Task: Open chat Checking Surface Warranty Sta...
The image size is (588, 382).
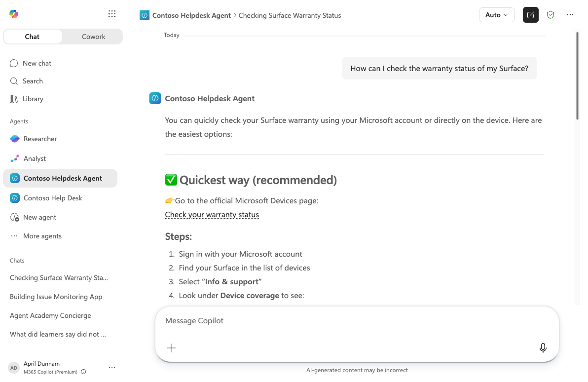Action: click(x=59, y=278)
